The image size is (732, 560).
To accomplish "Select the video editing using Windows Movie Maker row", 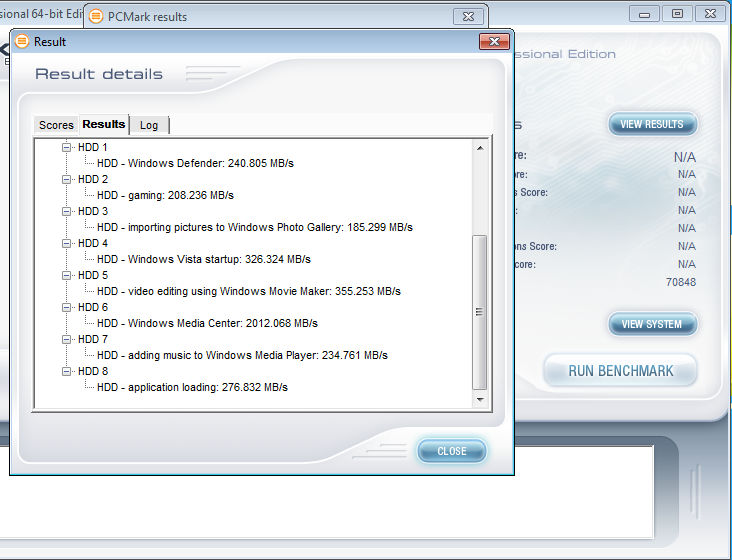I will pyautogui.click(x=249, y=291).
